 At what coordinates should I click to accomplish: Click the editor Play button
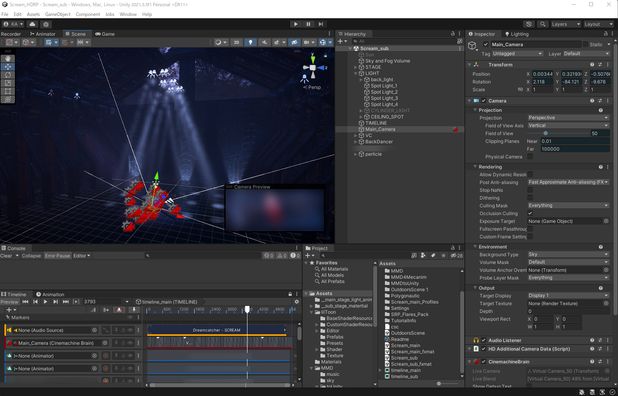click(296, 24)
